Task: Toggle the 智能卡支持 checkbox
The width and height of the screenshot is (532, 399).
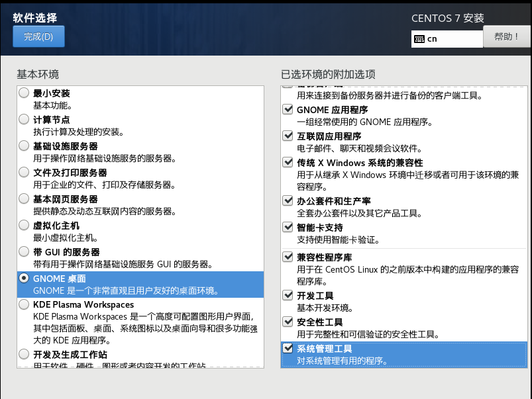Action: pyautogui.click(x=288, y=227)
